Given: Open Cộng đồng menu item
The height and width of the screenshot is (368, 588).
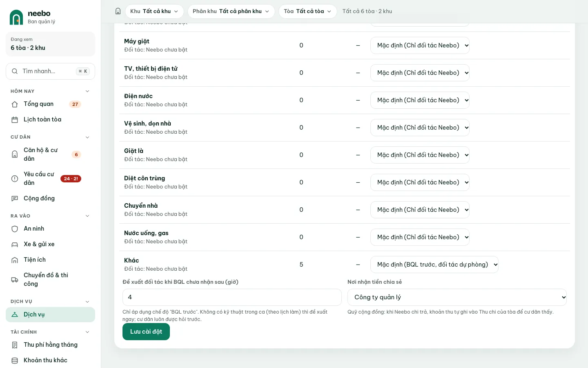Looking at the screenshot, I should [x=50, y=198].
